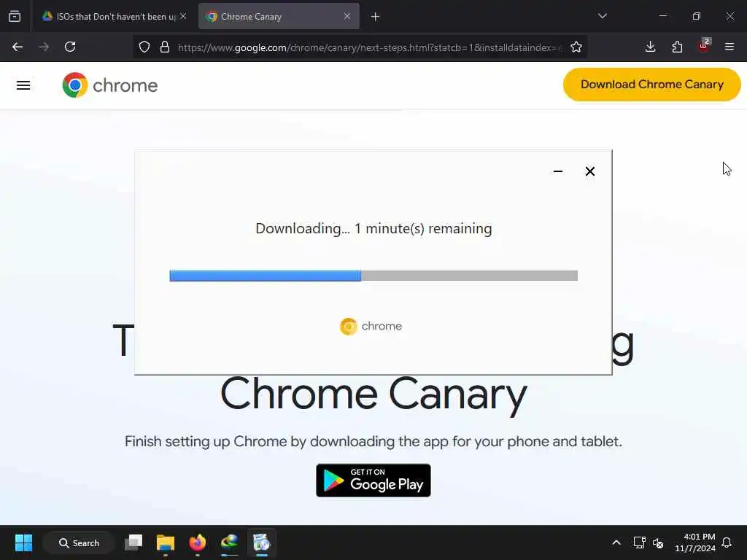
Task: Open the extensions puzzle icon
Action: click(x=677, y=47)
